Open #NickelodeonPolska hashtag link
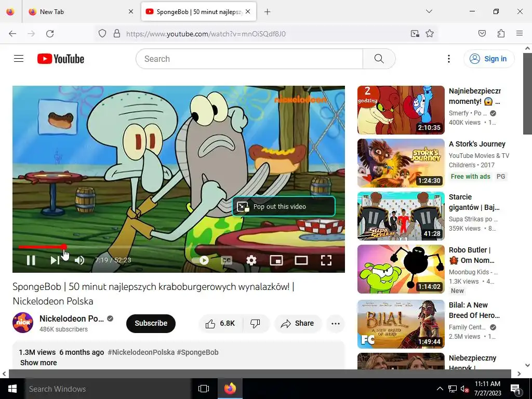This screenshot has width=532, height=399. click(x=141, y=352)
